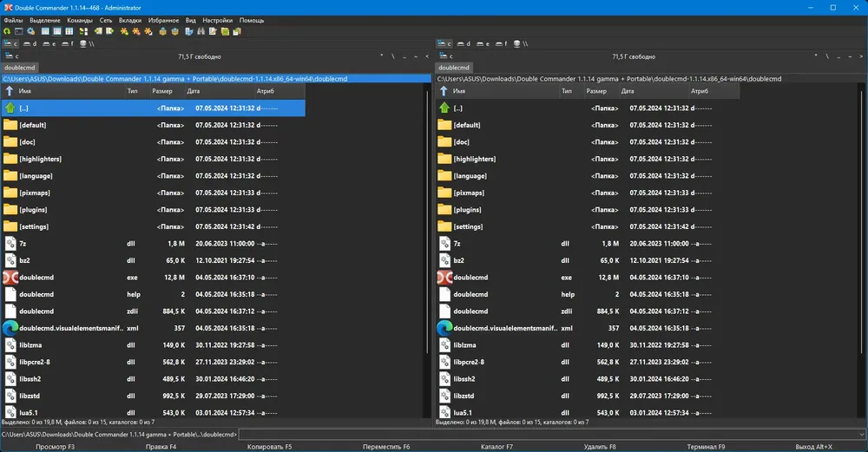Click the unselect group (asterisk minus) icon

(x=136, y=31)
